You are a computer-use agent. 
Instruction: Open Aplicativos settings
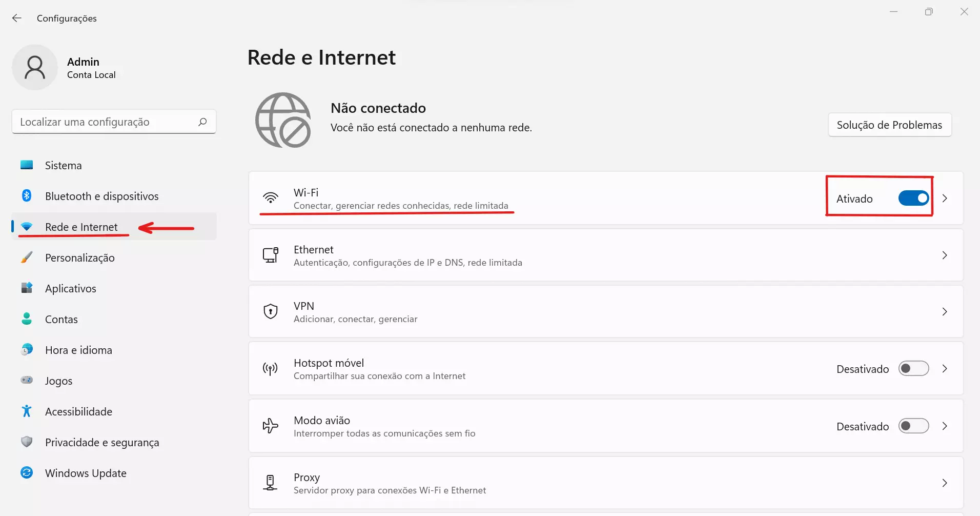70,288
